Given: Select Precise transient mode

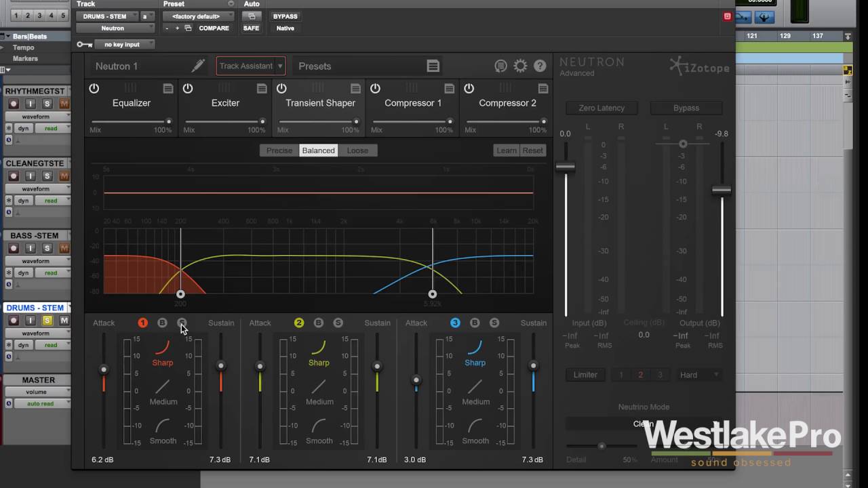Looking at the screenshot, I should [279, 150].
